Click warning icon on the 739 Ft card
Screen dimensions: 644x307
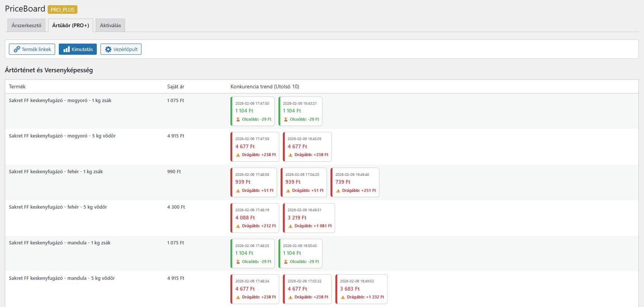[x=338, y=191]
